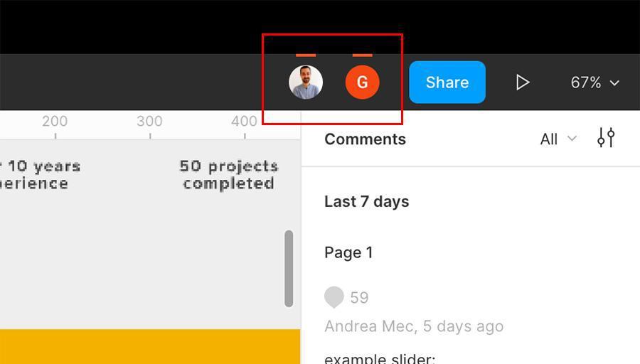Click the "Comments" panel heading
Image resolution: width=640 pixels, height=364 pixels.
[365, 139]
